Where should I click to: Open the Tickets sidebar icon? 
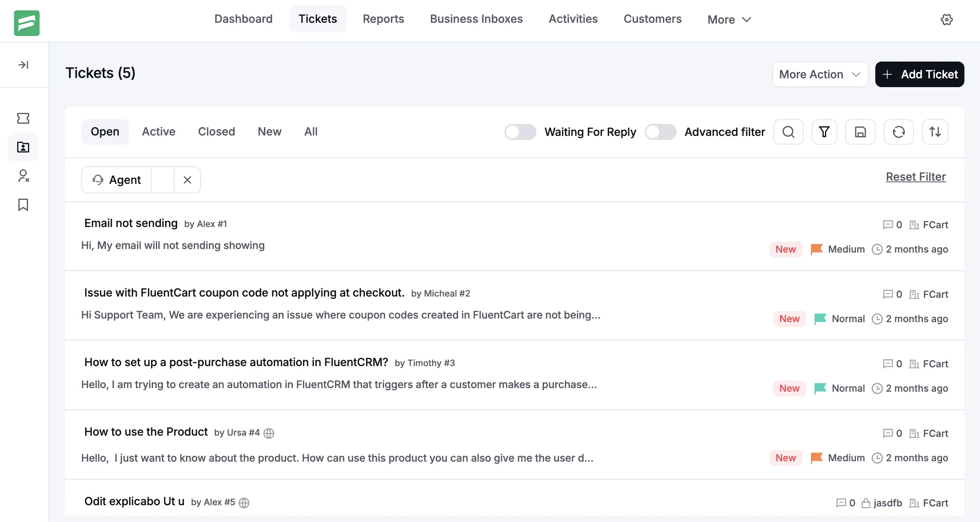pos(23,118)
